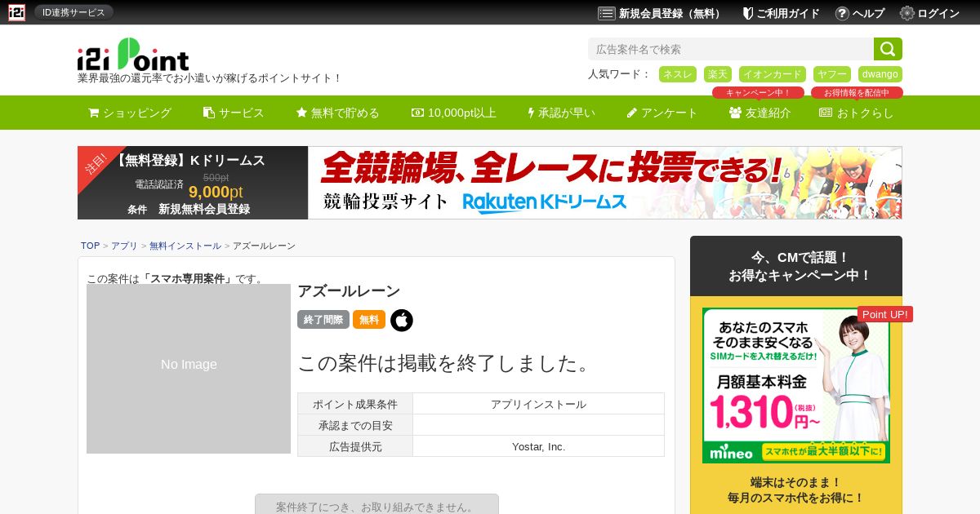The height and width of the screenshot is (514, 980).
Task: Go to アプリ breadcrumb
Action: tap(124, 246)
